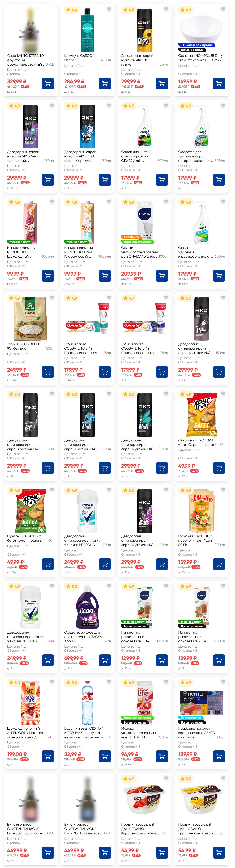This screenshot has height=868, width=235.
Task: Toggle favorite on Святой Источник water
Action: pyautogui.click(x=109, y=682)
